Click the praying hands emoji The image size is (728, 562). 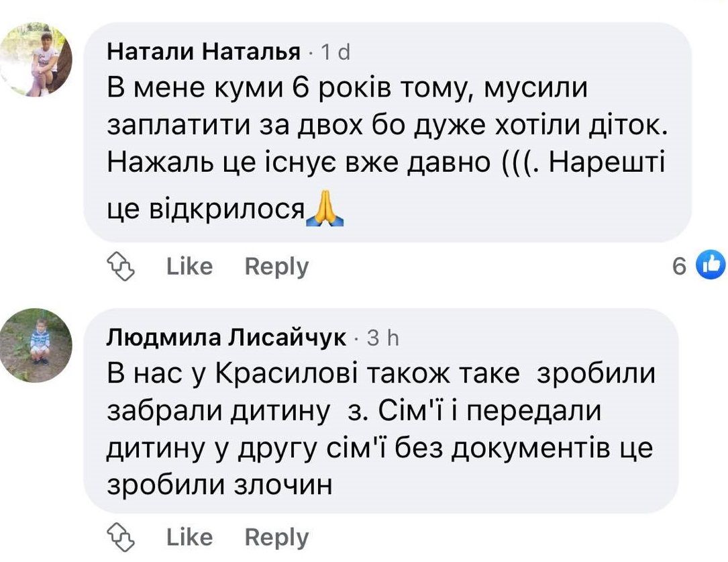pos(325,210)
